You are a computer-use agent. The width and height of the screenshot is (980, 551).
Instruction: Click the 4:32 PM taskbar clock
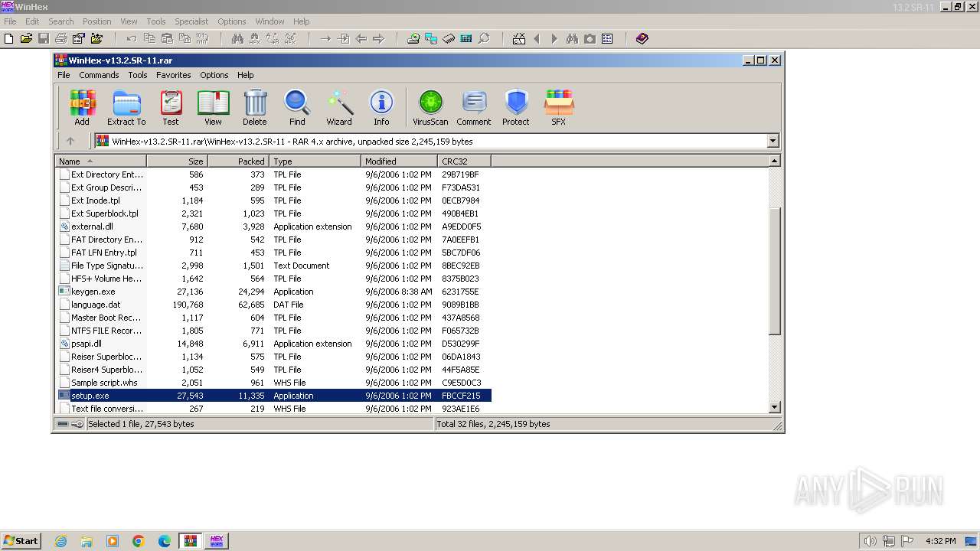click(940, 541)
